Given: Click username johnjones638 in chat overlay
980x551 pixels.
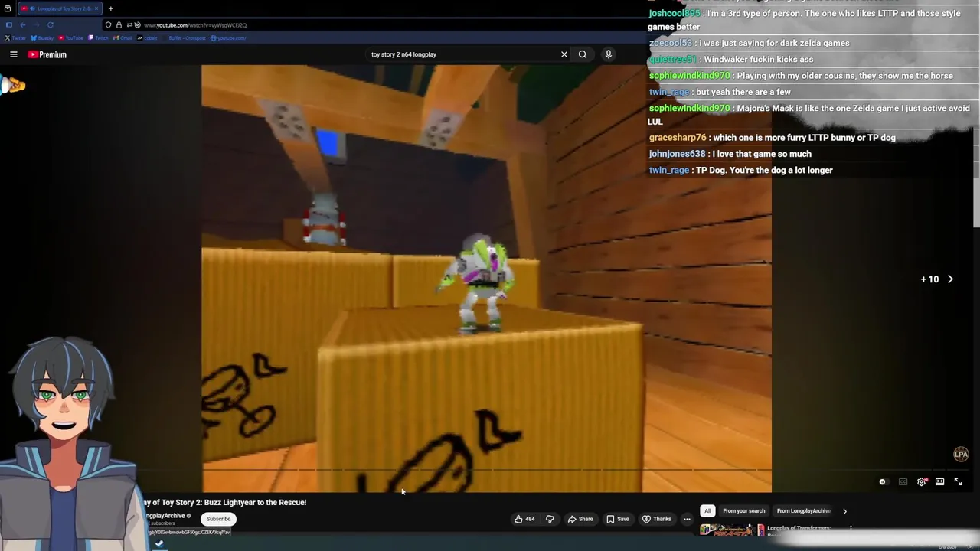Looking at the screenshot, I should [x=677, y=154].
